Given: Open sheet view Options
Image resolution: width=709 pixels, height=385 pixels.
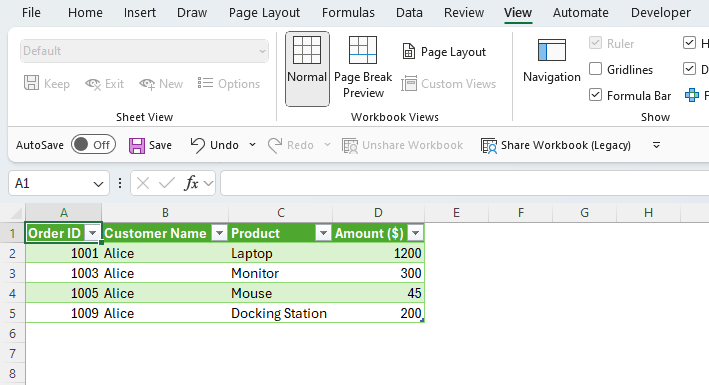Looking at the screenshot, I should pos(229,84).
